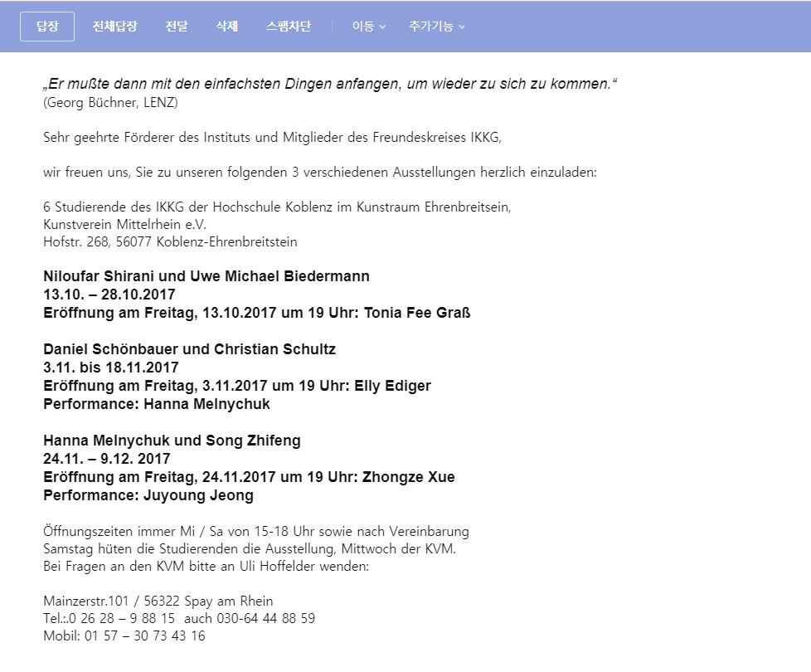811x672 pixels.
Task: Click the text 'Kunstverein Mittelrhein e.V.'
Action: (124, 225)
